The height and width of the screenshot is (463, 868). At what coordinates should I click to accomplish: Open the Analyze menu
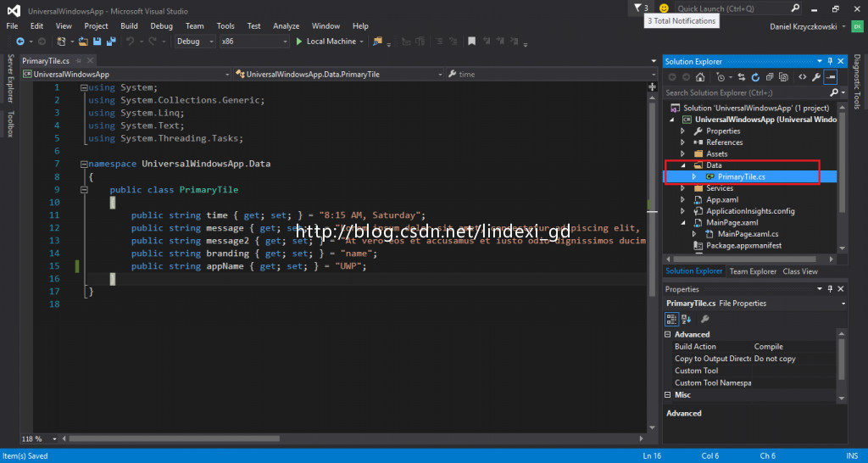click(x=287, y=26)
